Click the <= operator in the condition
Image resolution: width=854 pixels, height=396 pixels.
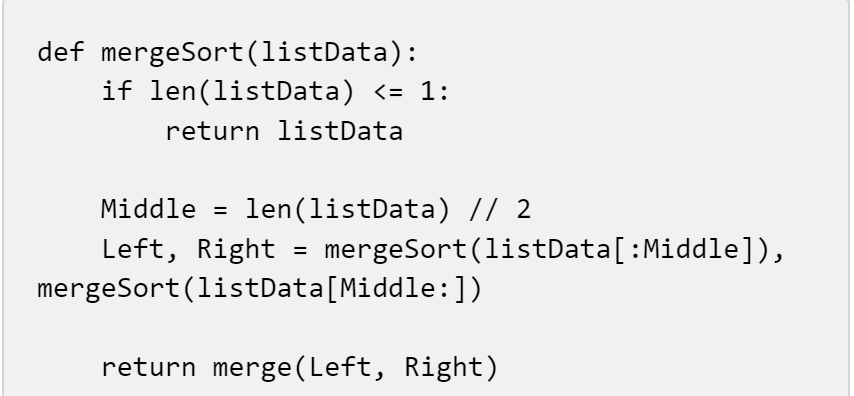(389, 92)
